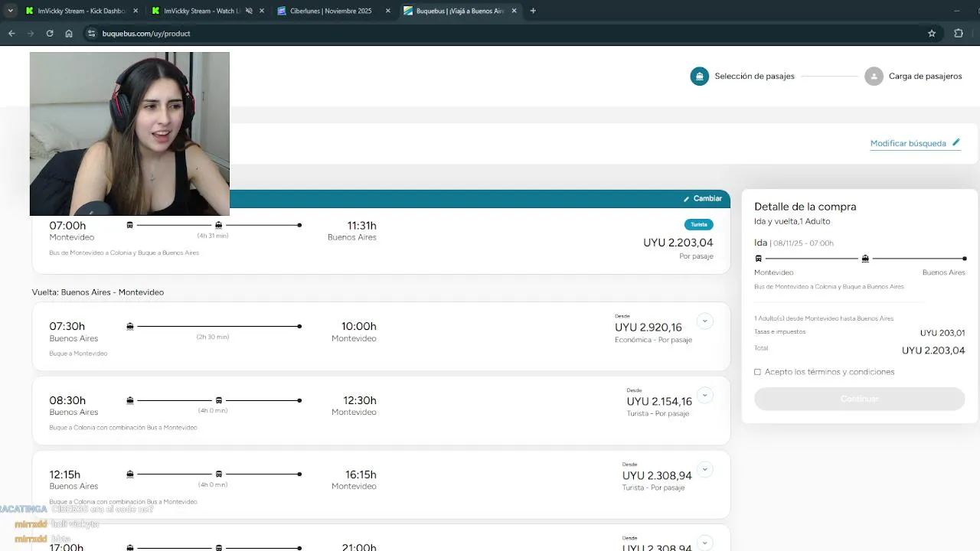Viewport: 980px width, 551px height.
Task: Click bus icon on 07:00h outbound trip
Action: [130, 225]
